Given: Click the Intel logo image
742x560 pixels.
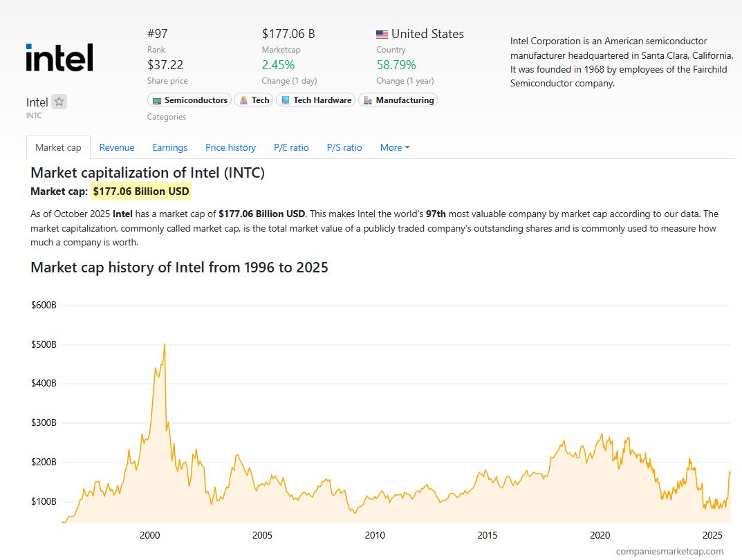Looking at the screenshot, I should pyautogui.click(x=59, y=57).
